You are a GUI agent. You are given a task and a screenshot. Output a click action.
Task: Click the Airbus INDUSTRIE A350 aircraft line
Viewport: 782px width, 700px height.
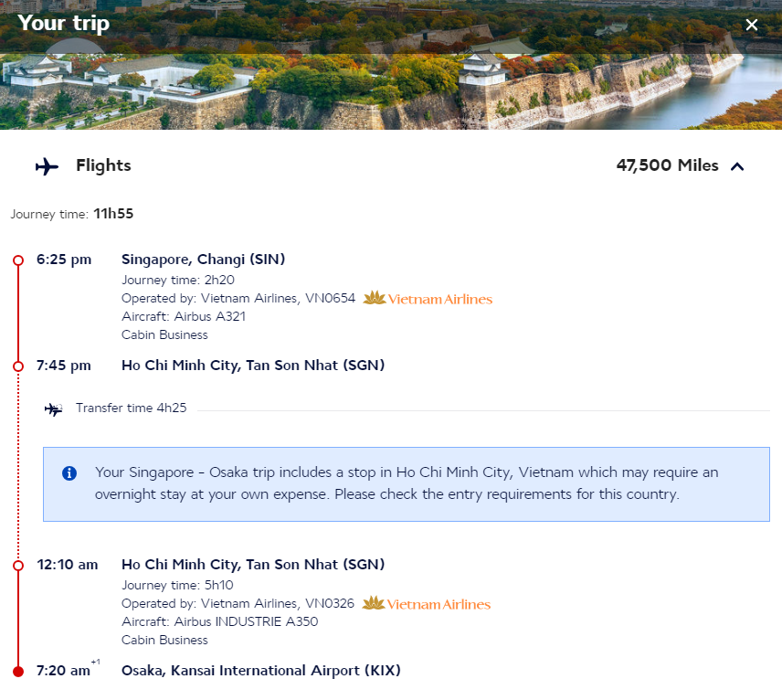pos(220,621)
